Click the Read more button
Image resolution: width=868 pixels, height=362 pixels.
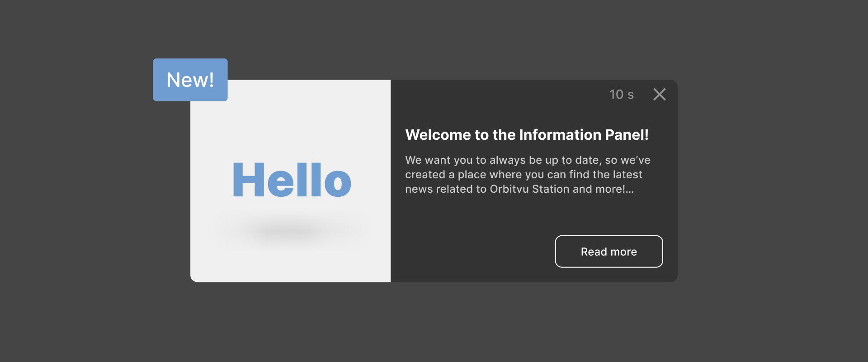[609, 252]
